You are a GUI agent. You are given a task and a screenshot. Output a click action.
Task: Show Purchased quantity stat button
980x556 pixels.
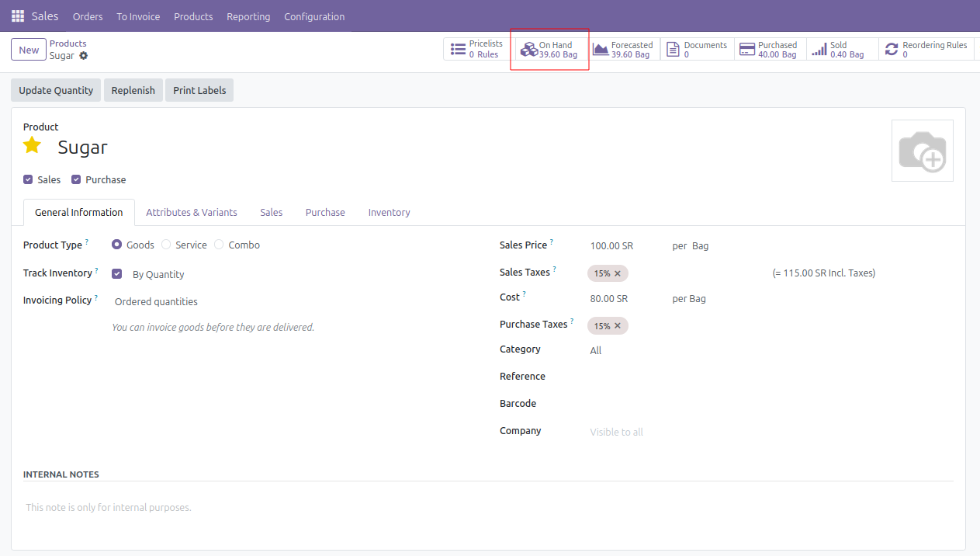(x=768, y=50)
